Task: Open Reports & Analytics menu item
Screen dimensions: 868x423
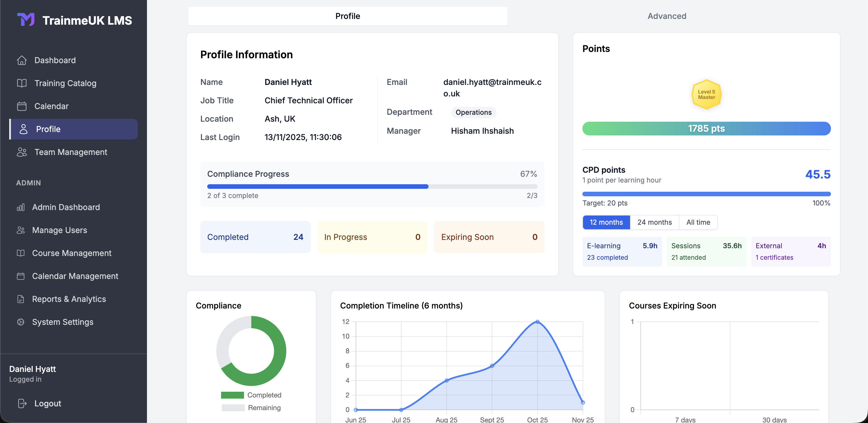Action: point(69,299)
